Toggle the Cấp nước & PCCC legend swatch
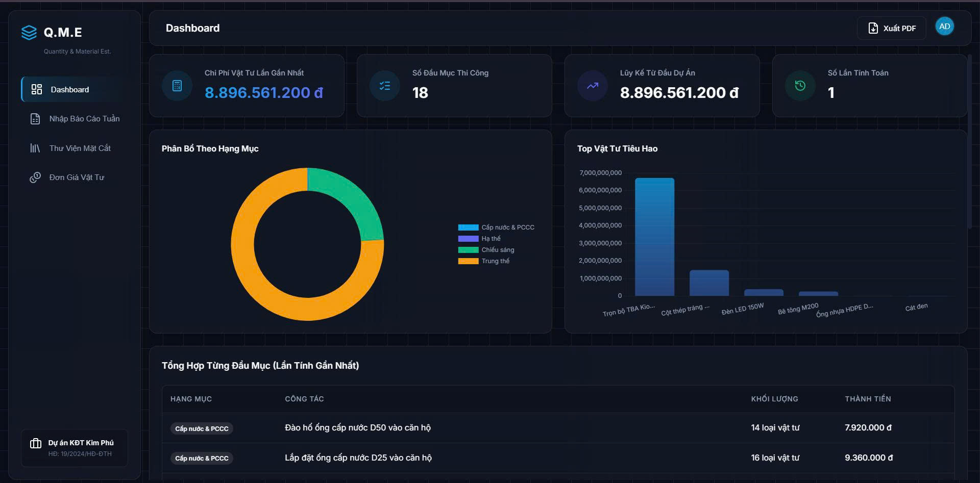The height and width of the screenshot is (483, 980). coord(468,227)
